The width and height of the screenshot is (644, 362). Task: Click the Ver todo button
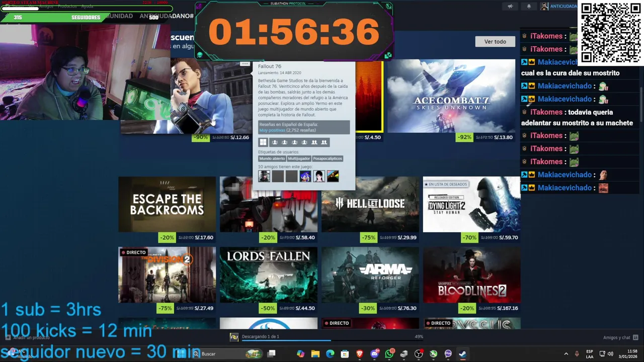point(495,42)
